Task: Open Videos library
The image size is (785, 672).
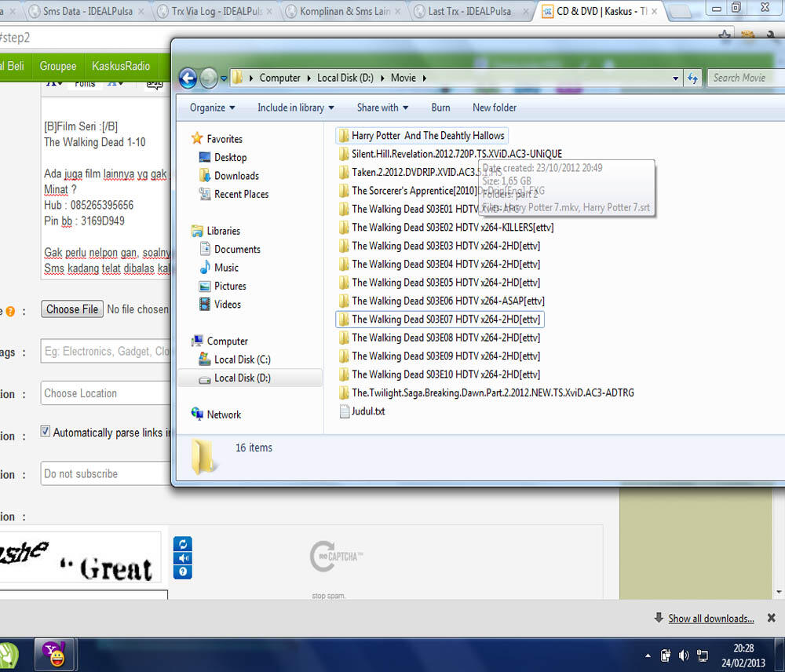Action: [x=221, y=305]
